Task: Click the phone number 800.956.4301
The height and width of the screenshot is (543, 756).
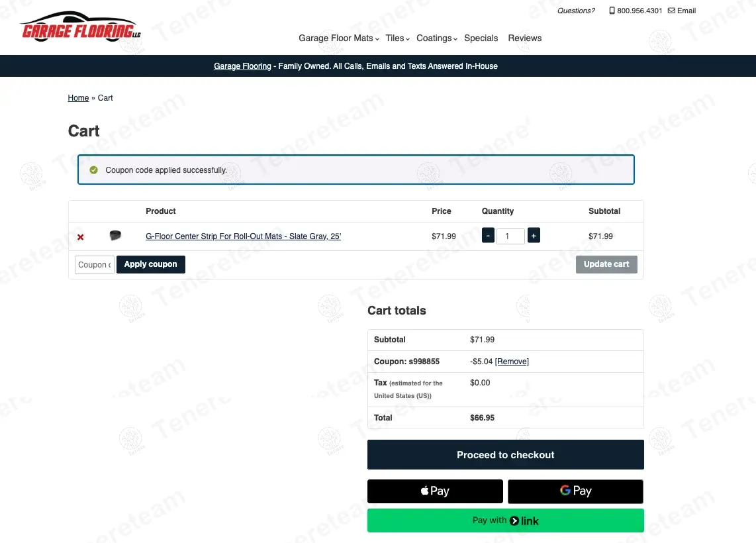Action: pos(636,11)
